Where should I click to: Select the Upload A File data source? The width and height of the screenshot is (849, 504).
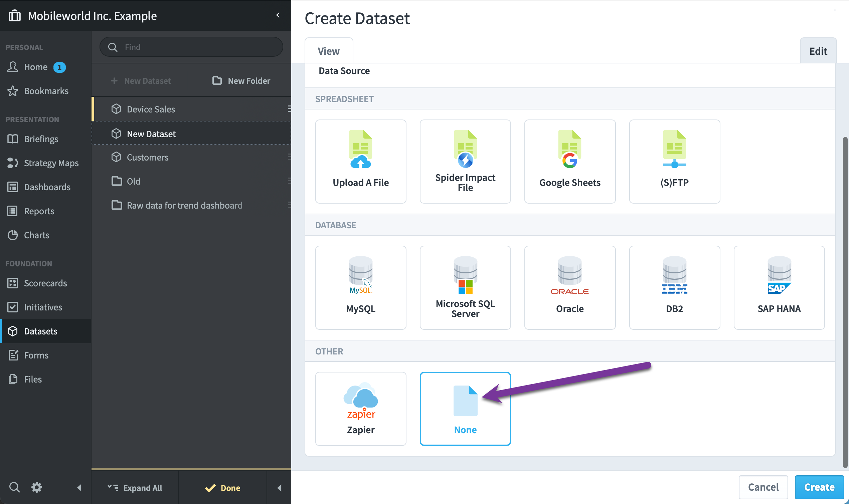point(360,161)
